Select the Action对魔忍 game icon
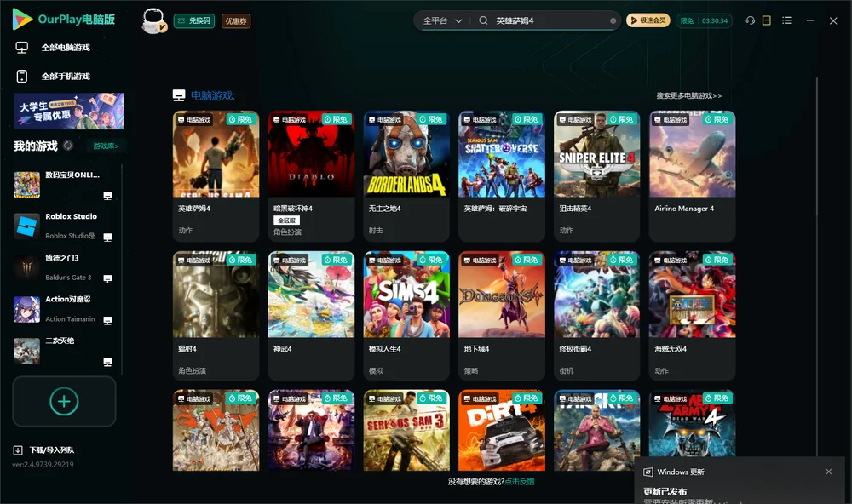852x504 pixels. click(26, 310)
